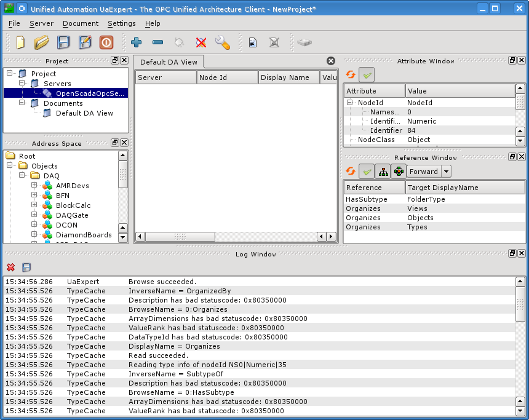The height and width of the screenshot is (420, 529).
Task: Toggle the green checkmark in Attribute Window
Action: (367, 75)
